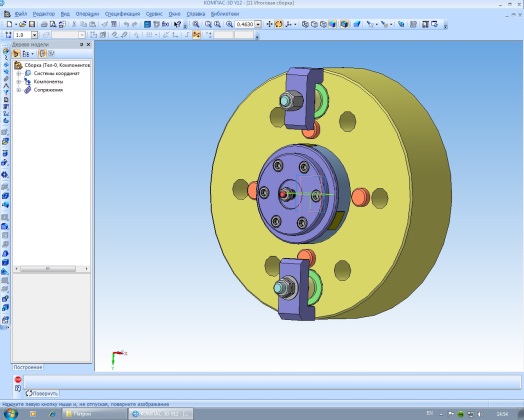Toggle highlighted snapping icon in second toolbar
This screenshot has height=420, width=524.
pyautogui.click(x=196, y=35)
